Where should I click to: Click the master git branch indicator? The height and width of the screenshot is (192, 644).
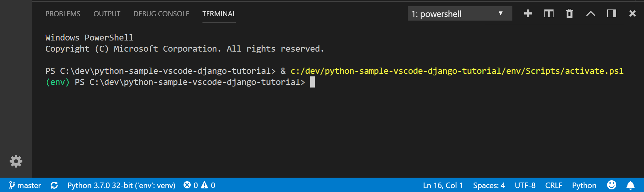tap(25, 185)
